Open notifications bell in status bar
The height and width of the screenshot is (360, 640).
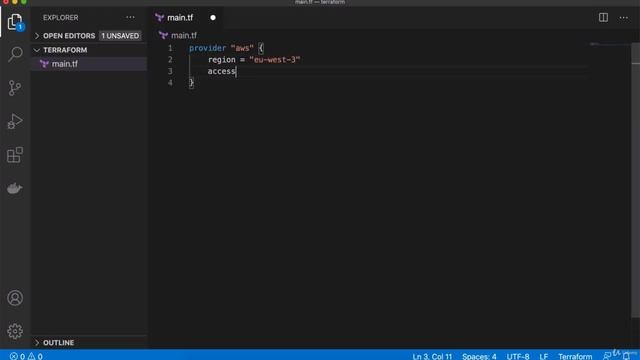point(626,356)
